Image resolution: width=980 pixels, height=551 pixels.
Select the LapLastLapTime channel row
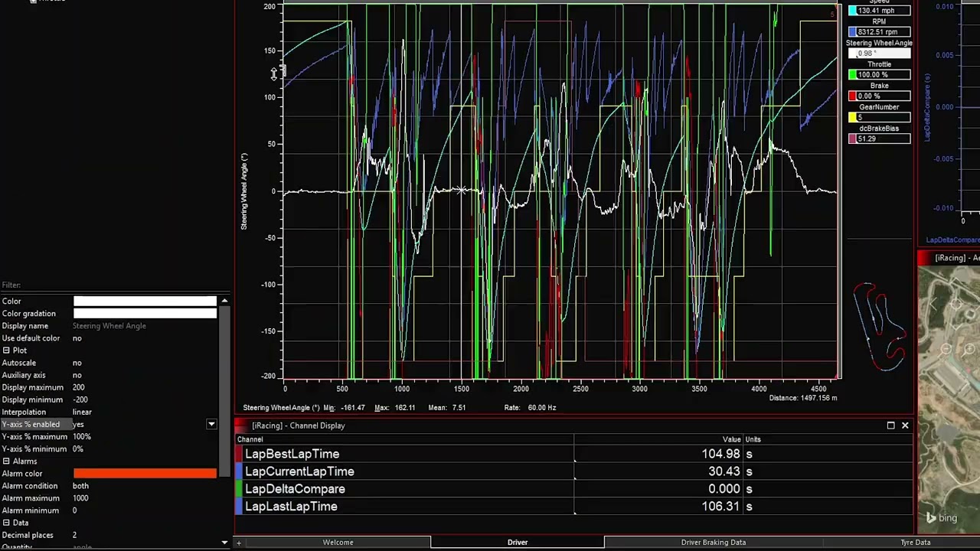point(574,507)
